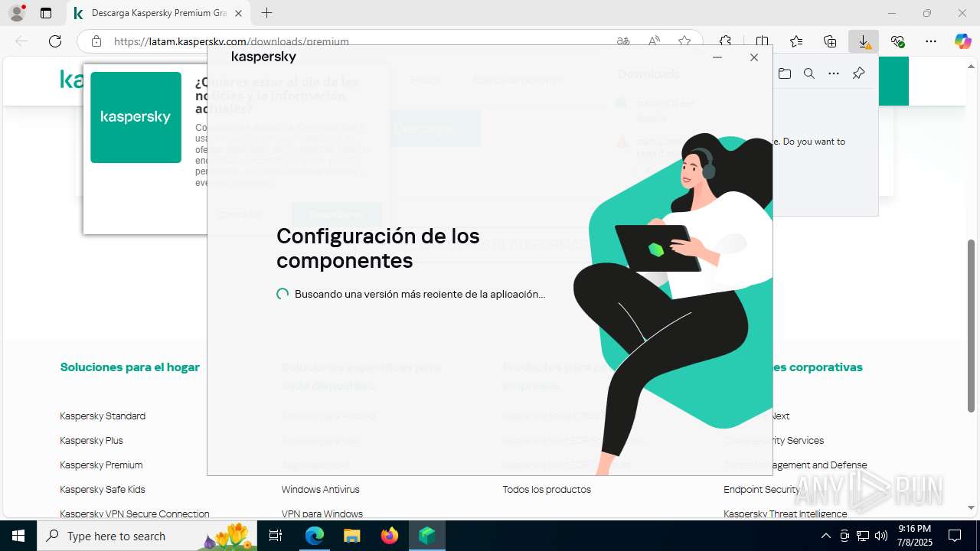
Task: Open Kaspersky Safe Kids link
Action: [103, 489]
